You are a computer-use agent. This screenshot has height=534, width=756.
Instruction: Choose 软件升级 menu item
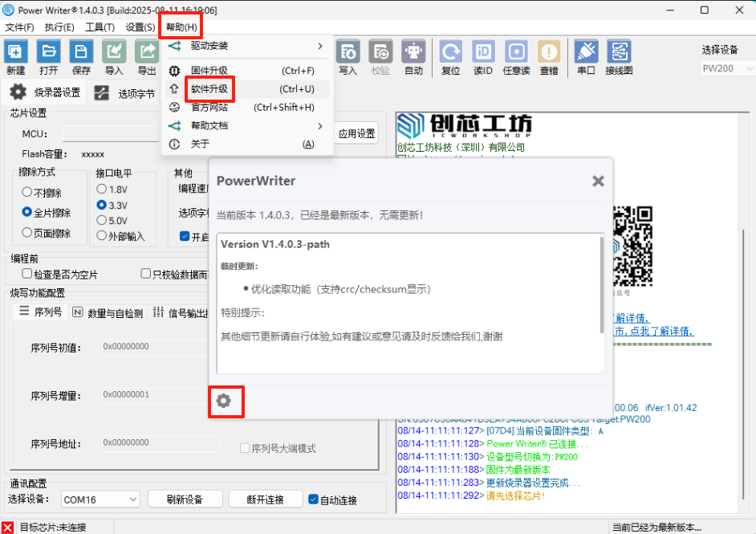pos(247,89)
